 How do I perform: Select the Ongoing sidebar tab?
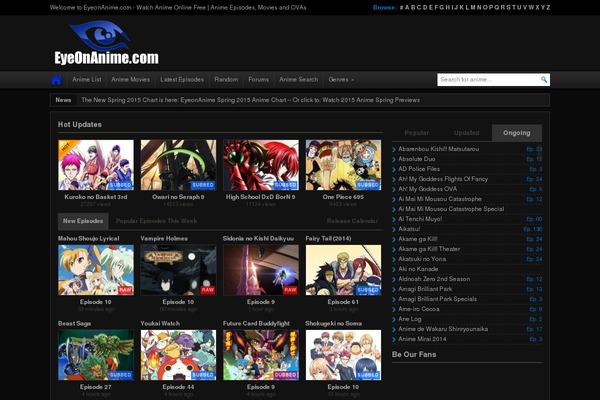[517, 133]
